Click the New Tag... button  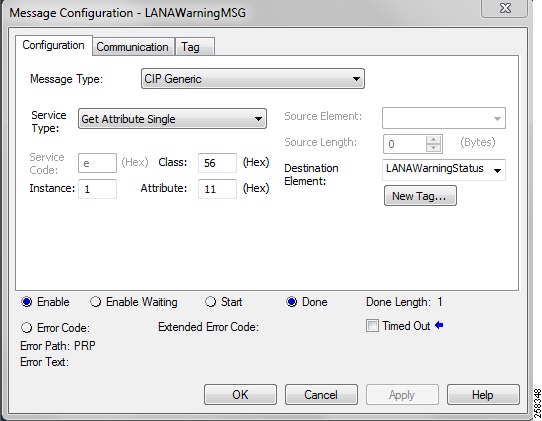coord(420,196)
